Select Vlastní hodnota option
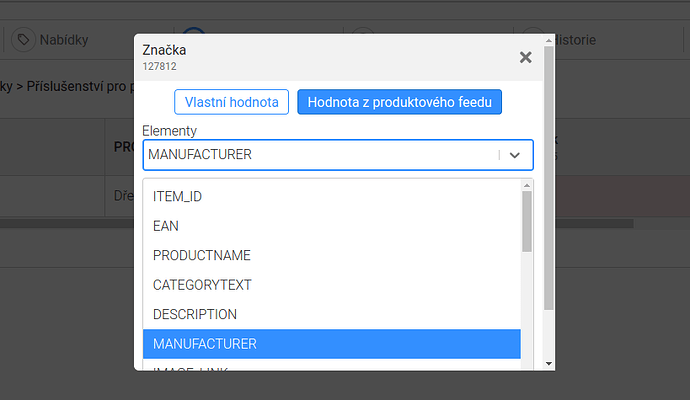 click(x=231, y=102)
